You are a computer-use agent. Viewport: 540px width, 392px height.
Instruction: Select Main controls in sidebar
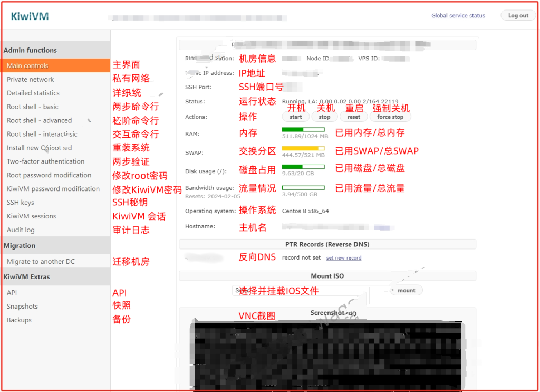[x=27, y=66]
